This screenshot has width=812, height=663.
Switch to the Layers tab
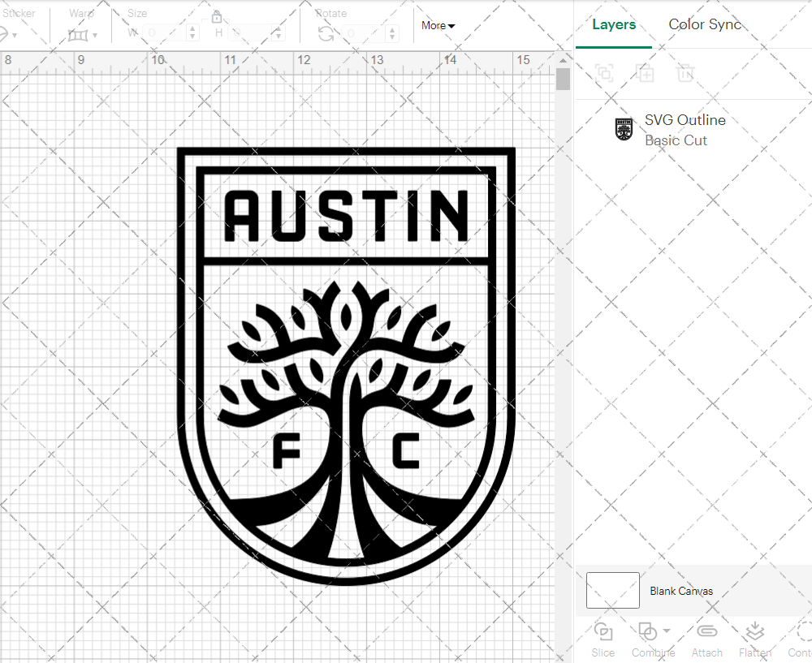point(614,24)
